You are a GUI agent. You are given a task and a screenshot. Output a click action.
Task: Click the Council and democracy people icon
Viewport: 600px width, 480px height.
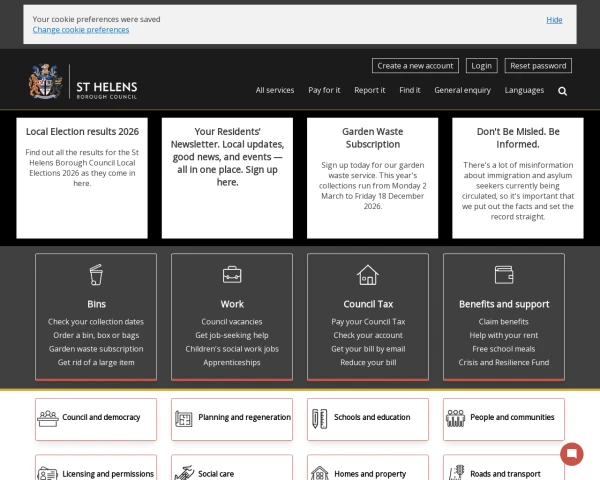48,418
